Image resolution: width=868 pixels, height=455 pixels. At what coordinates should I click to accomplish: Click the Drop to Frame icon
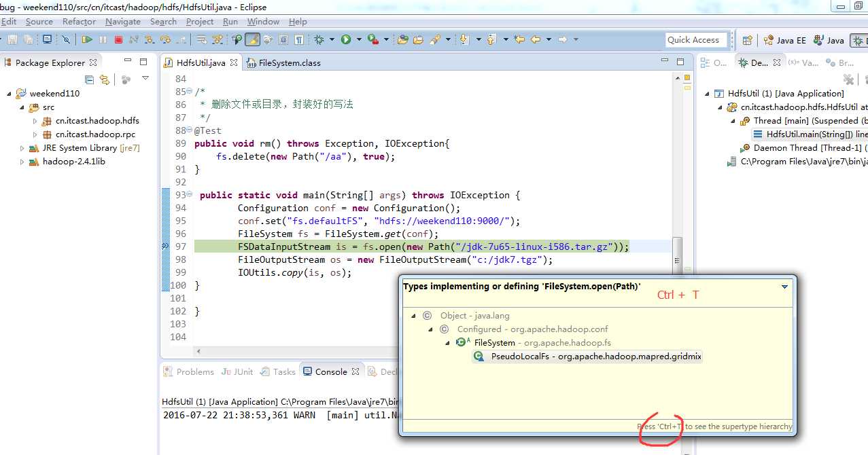(x=201, y=39)
